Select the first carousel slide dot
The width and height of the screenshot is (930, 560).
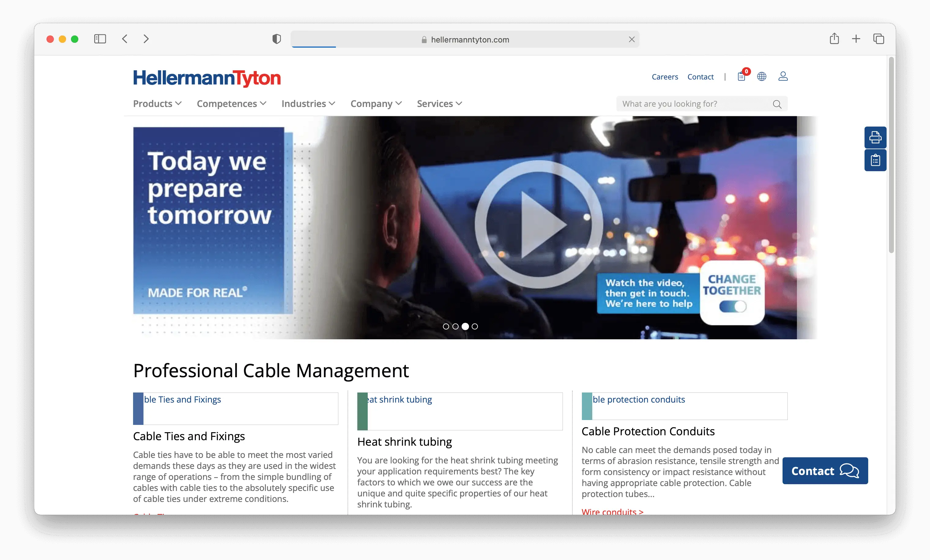pos(446,326)
